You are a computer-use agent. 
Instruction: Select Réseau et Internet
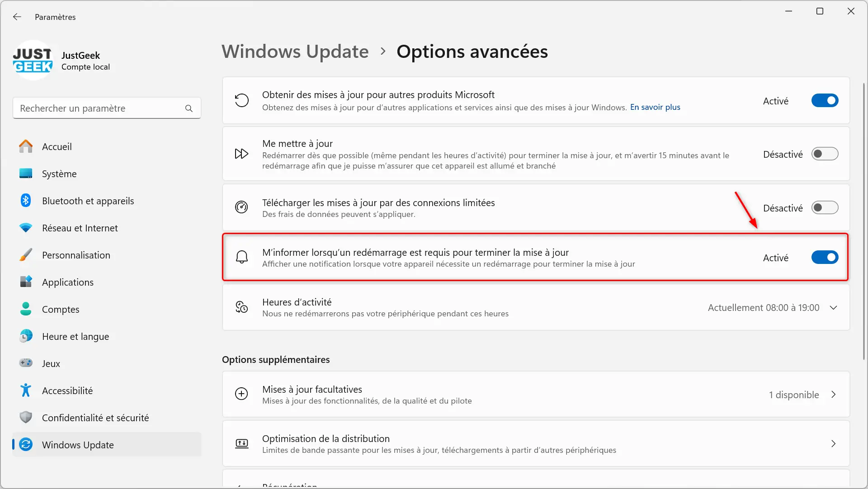tap(107, 228)
